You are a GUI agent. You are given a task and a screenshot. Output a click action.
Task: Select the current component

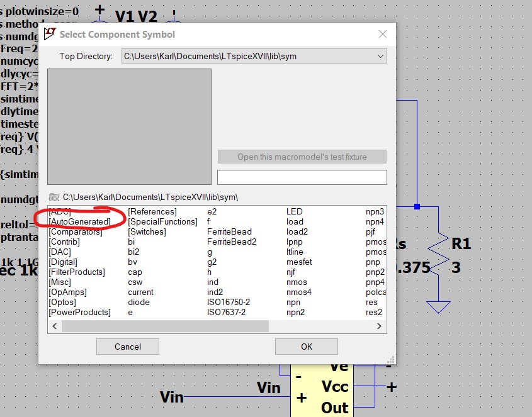[x=140, y=292]
